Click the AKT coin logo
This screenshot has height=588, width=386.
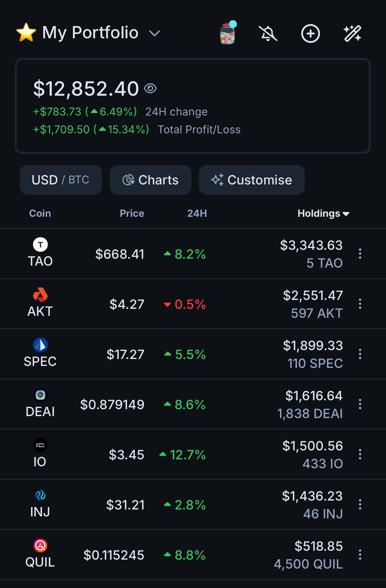tap(40, 295)
